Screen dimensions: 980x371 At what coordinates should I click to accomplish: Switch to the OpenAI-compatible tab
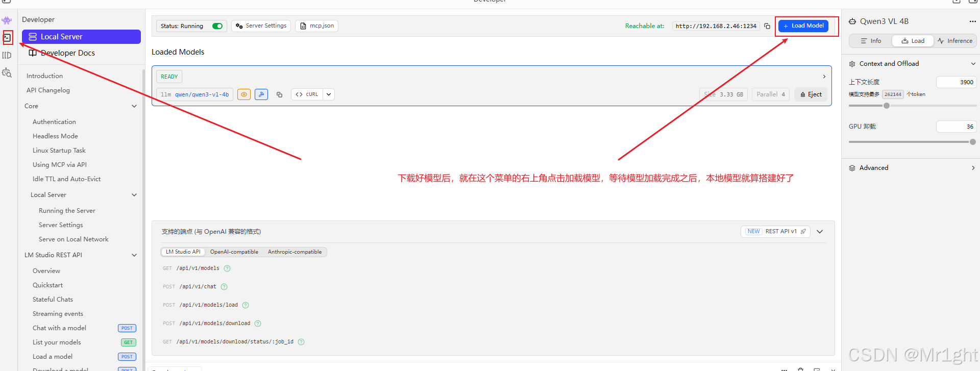tap(234, 252)
